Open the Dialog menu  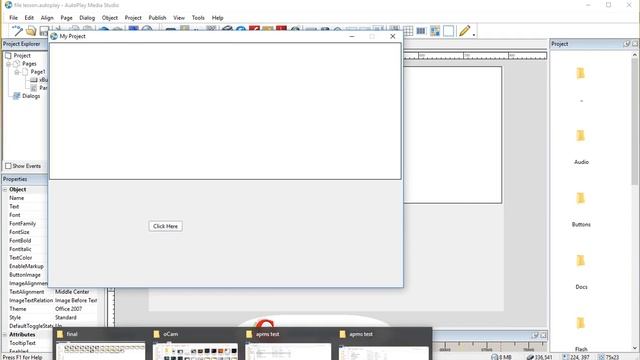click(x=87, y=18)
